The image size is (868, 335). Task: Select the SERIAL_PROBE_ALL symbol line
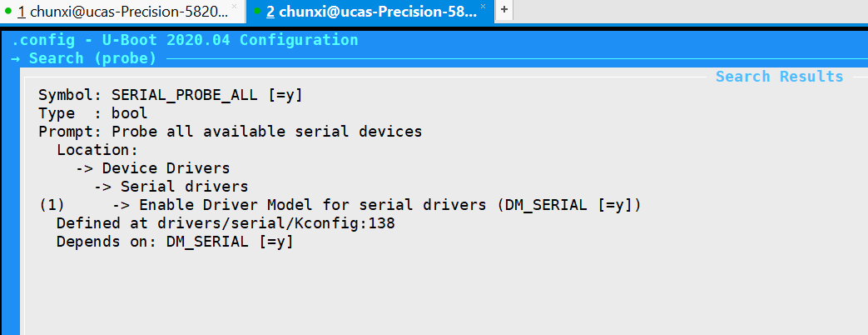coord(170,95)
